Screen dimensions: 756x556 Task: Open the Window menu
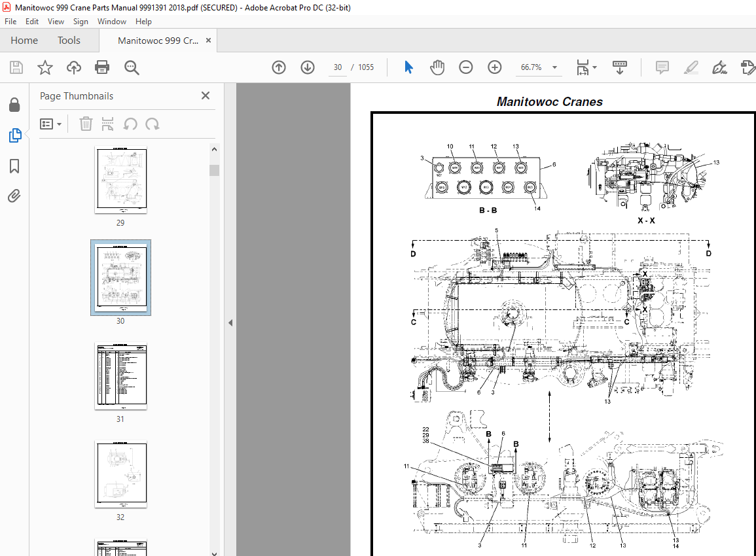[x=112, y=21]
